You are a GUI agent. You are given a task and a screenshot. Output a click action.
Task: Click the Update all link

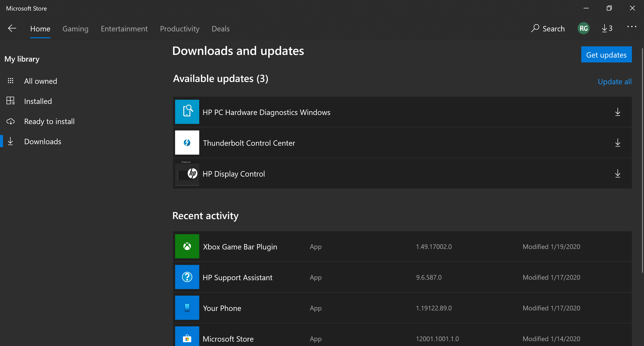tap(615, 82)
